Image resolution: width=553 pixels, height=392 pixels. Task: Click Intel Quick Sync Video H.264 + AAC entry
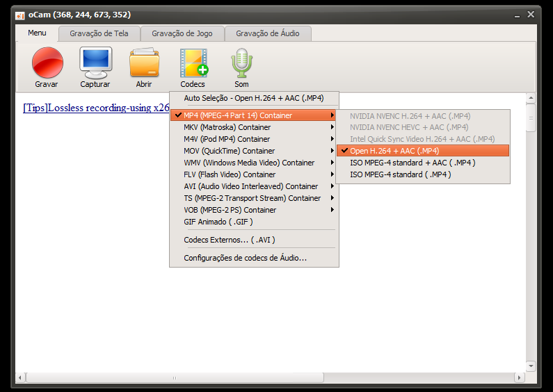click(x=423, y=139)
